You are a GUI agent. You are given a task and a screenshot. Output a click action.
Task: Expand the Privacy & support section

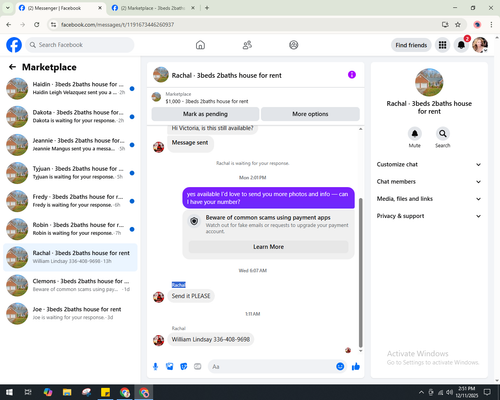click(429, 216)
